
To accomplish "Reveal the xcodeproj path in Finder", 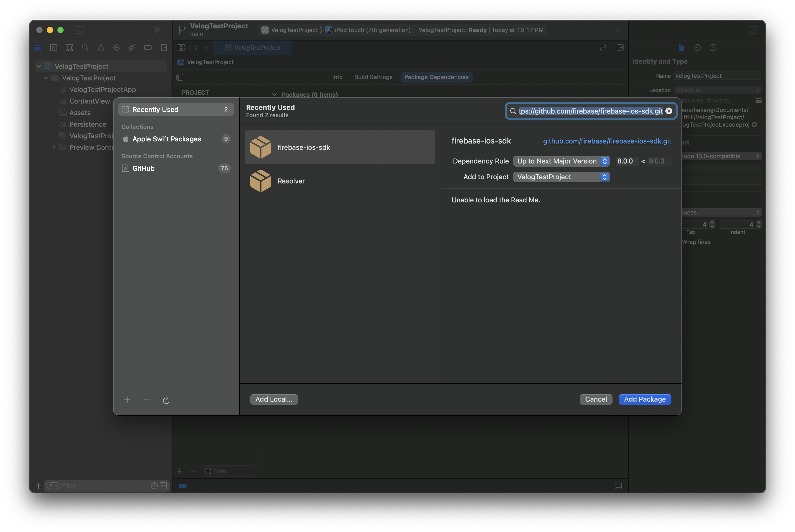I will coord(754,125).
